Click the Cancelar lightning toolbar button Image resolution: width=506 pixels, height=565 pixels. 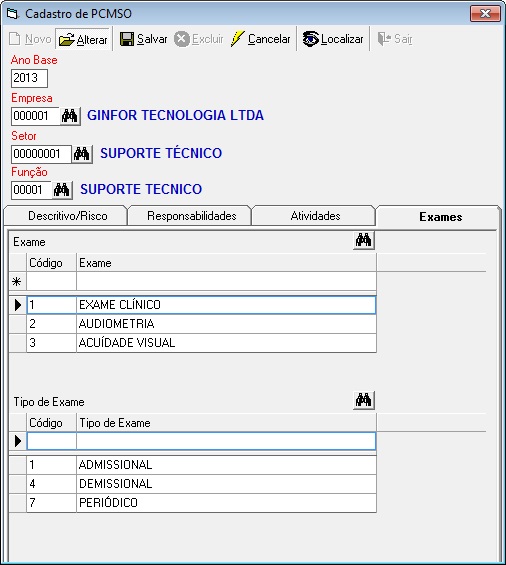260,39
